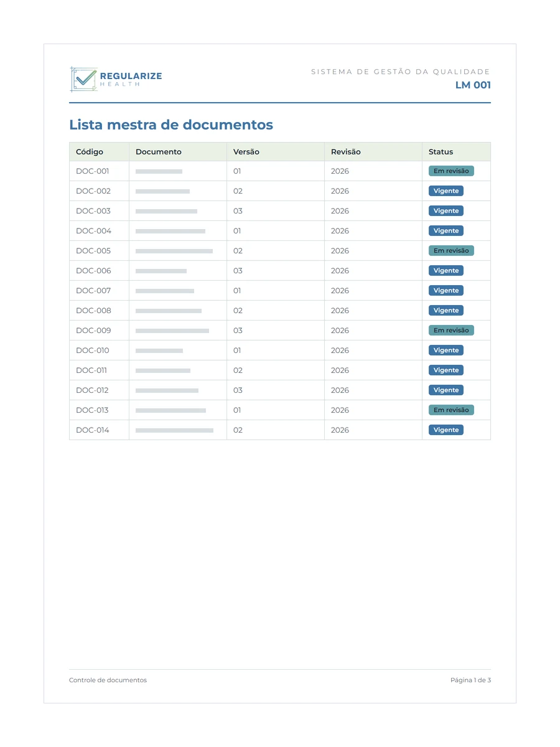
Task: Click the Vigente badge for DOC-014
Action: point(446,430)
